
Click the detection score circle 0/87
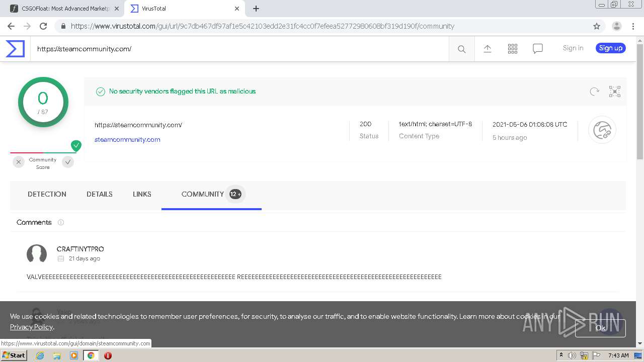click(x=43, y=102)
